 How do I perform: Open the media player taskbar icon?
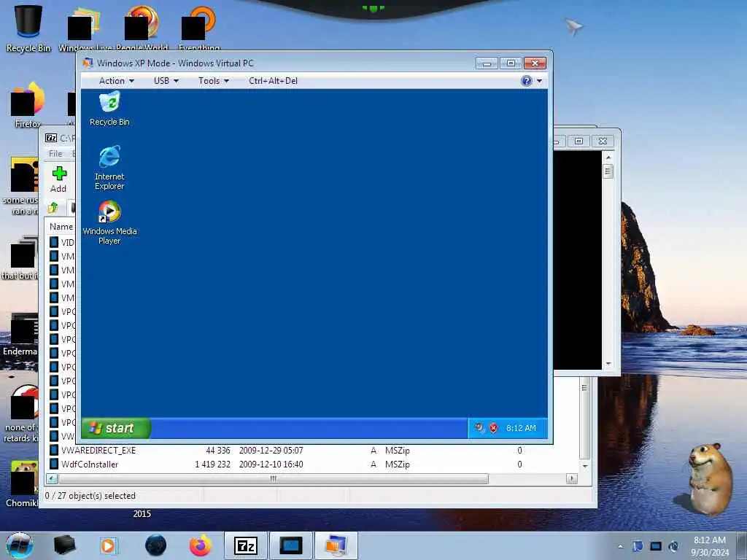point(109,545)
